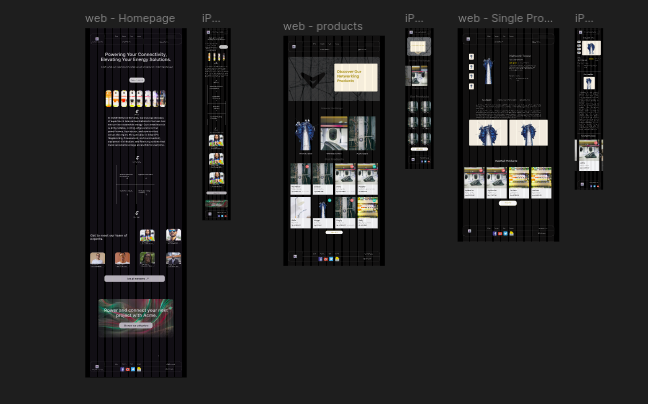
Task: Click the Facebook icon in products page footer
Action: tap(320, 259)
